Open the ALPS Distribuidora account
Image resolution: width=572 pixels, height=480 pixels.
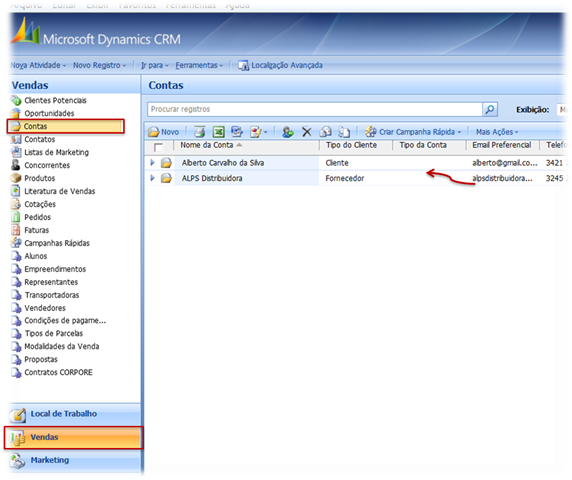(212, 178)
